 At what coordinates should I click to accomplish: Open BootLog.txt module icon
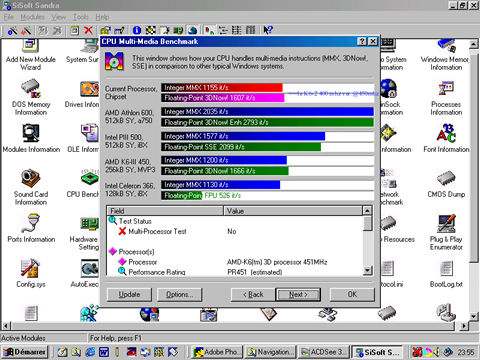pyautogui.click(x=446, y=274)
